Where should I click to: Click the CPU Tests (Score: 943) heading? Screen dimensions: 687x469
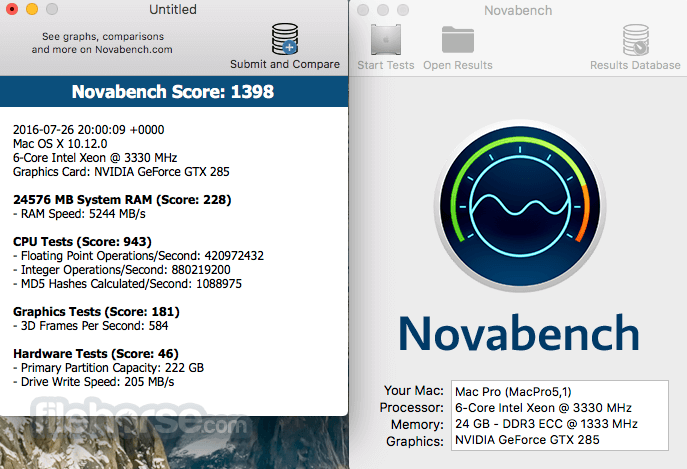82,242
